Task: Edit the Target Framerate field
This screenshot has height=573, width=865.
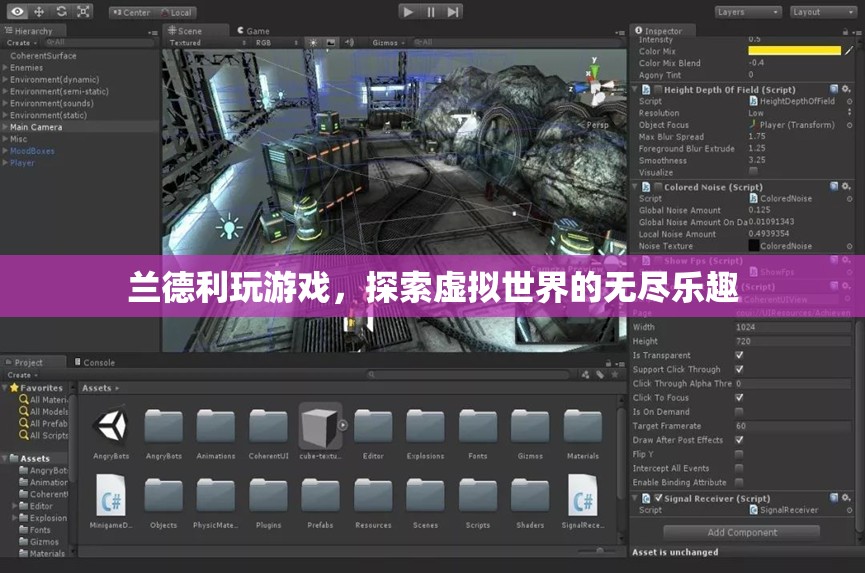Action: (x=793, y=426)
